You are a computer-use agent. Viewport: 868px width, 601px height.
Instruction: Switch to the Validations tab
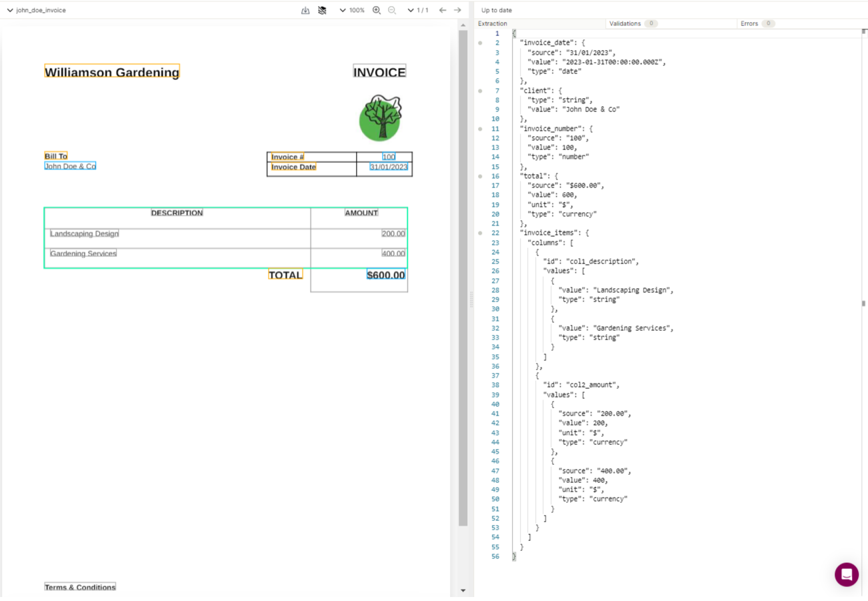click(x=625, y=23)
